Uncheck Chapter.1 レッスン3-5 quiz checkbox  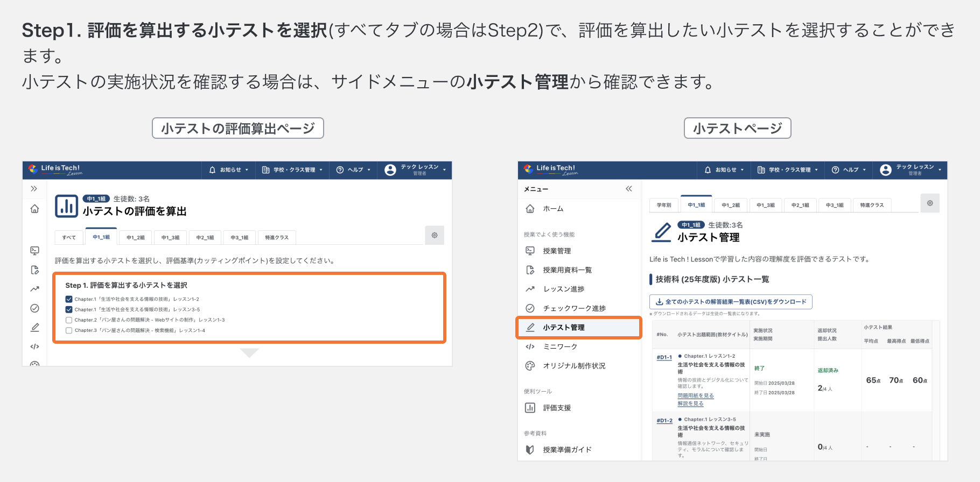click(x=69, y=309)
